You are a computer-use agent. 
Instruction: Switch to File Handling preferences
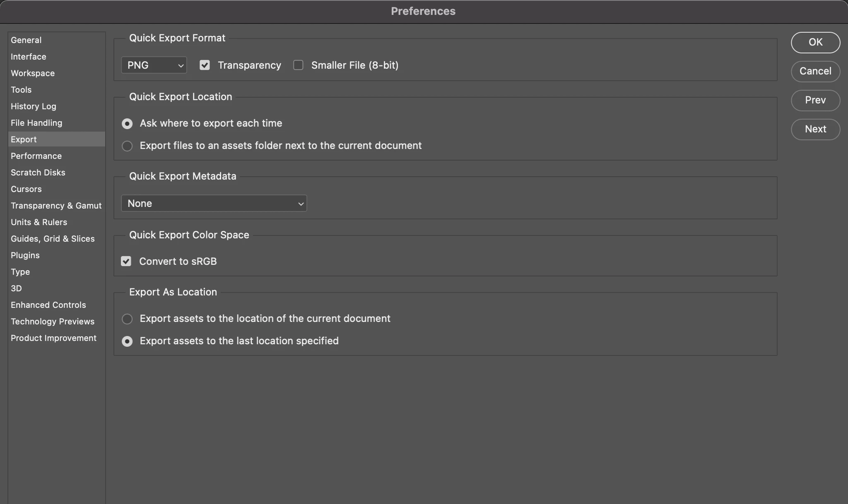click(36, 123)
